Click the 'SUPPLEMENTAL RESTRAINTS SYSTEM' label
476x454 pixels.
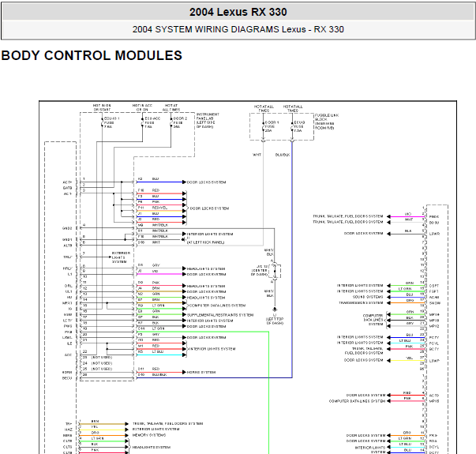[x=220, y=315]
